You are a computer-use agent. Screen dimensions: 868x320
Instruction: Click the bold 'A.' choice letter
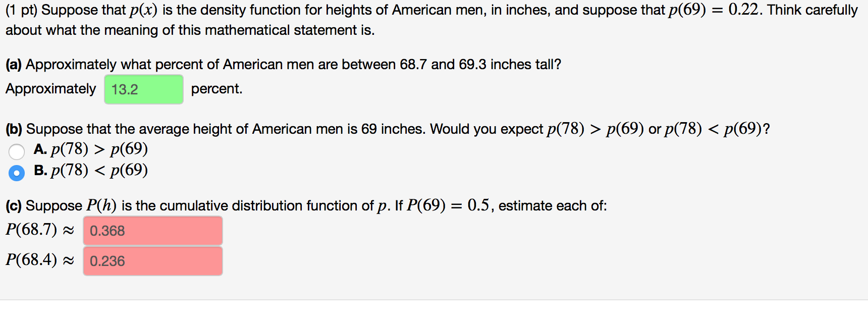tap(40, 149)
